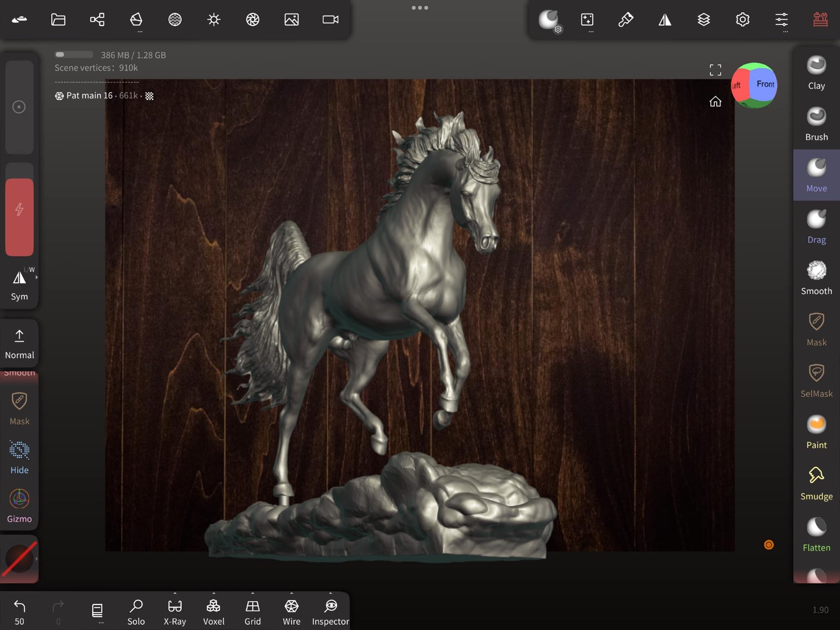Image resolution: width=840 pixels, height=630 pixels.
Task: Open the scene hierarchy icon
Action: [97, 19]
